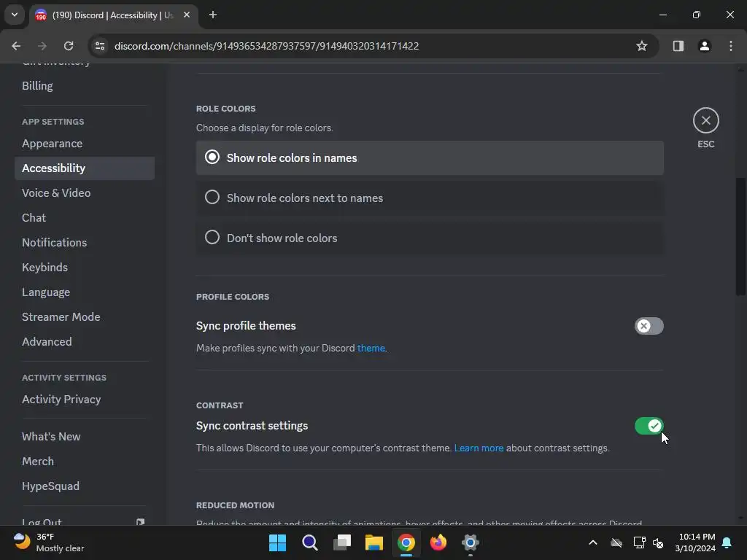Screen dimensions: 747x560
Task: Click the display/network tray icon
Action: coord(639,542)
